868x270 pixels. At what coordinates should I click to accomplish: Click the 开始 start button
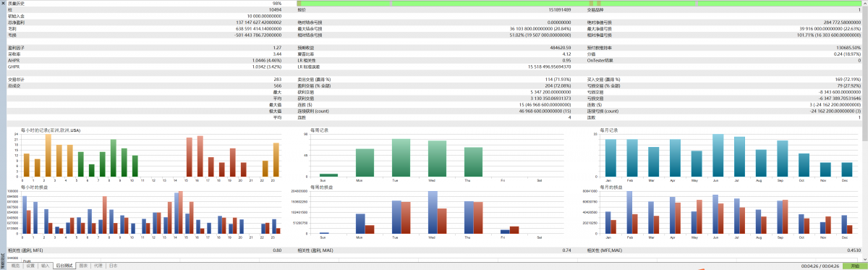(x=854, y=266)
